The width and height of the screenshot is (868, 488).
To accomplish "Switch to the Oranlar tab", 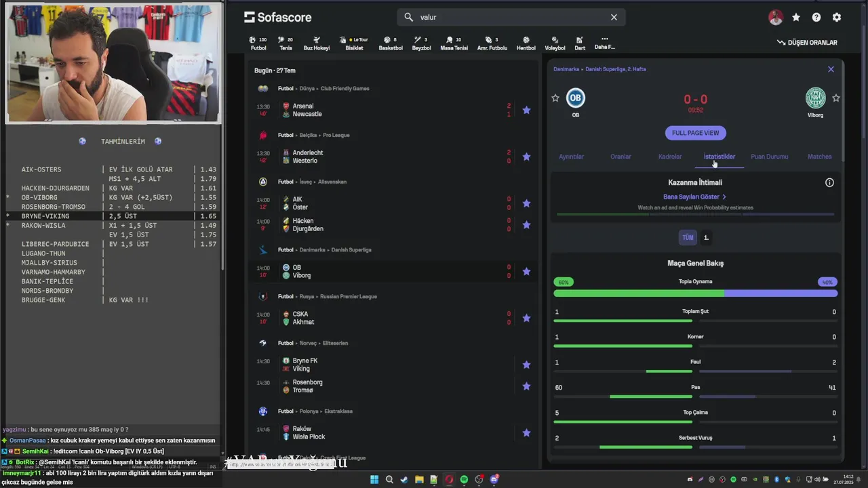I will (620, 157).
